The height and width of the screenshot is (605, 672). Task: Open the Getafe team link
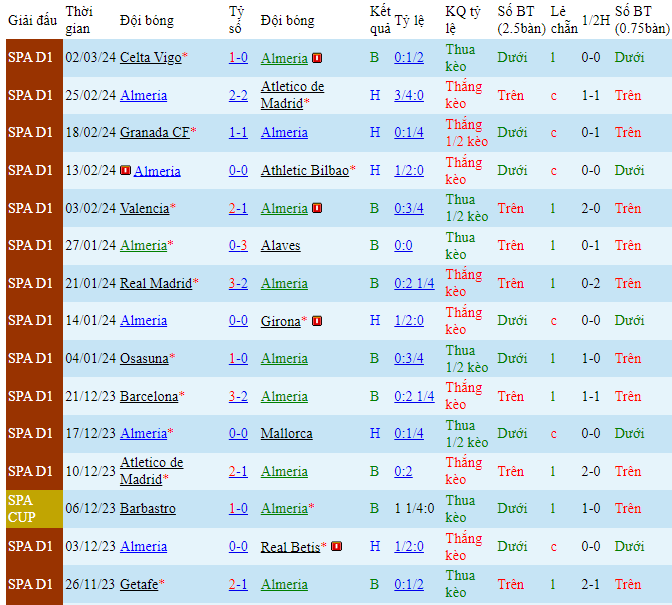pyautogui.click(x=139, y=584)
